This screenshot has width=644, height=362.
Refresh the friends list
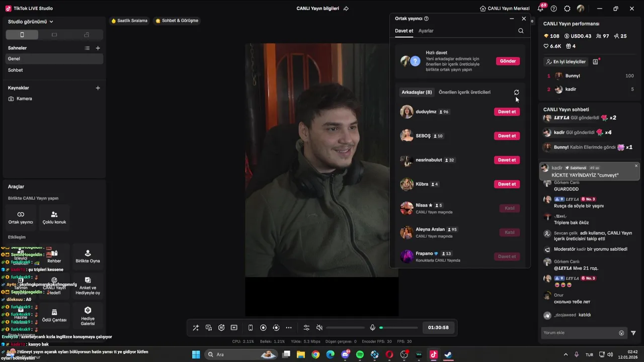[516, 93]
